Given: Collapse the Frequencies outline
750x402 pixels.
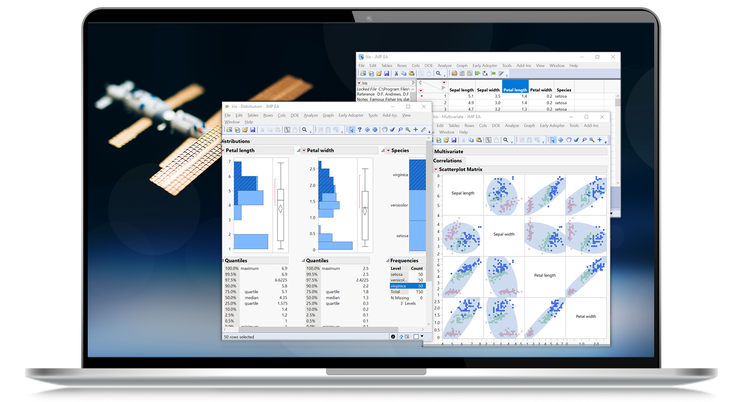Looking at the screenshot, I should 387,260.
